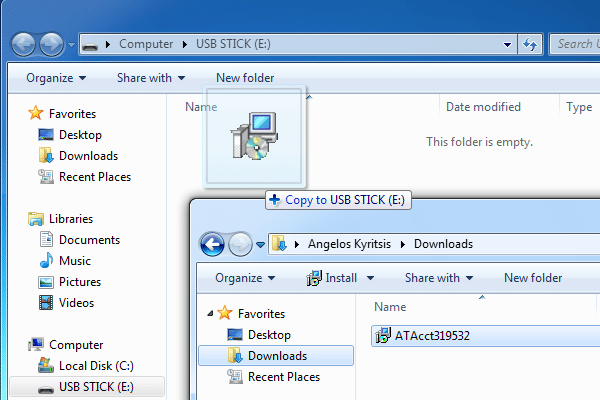This screenshot has width=600, height=400.
Task: Install the selected file
Action: point(332,278)
